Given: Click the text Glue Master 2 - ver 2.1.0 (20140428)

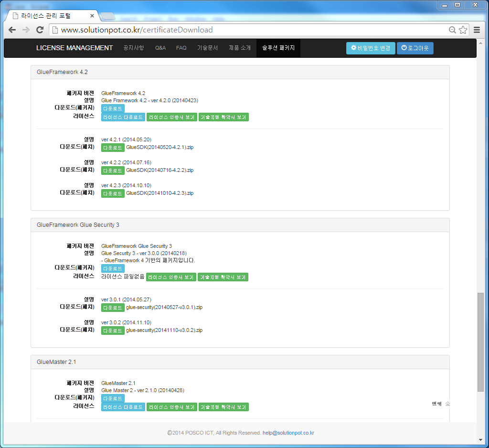Looking at the screenshot, I should click(143, 390).
